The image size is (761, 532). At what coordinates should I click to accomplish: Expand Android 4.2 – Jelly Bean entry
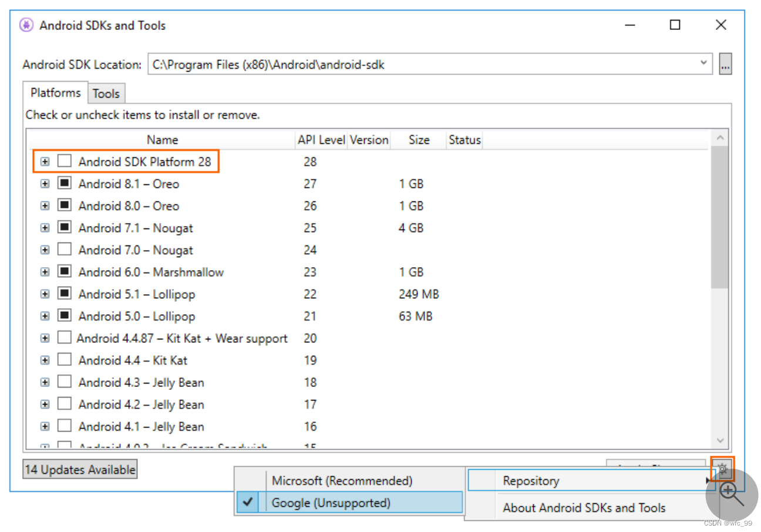click(45, 404)
